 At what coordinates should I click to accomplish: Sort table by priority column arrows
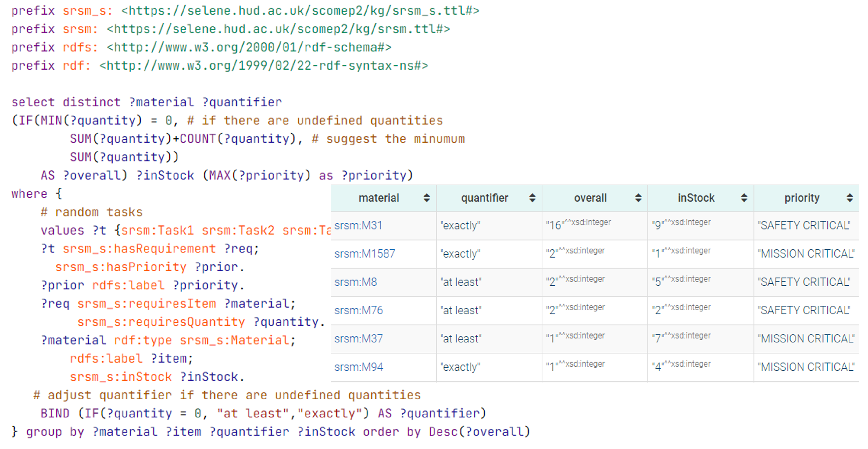(850, 198)
